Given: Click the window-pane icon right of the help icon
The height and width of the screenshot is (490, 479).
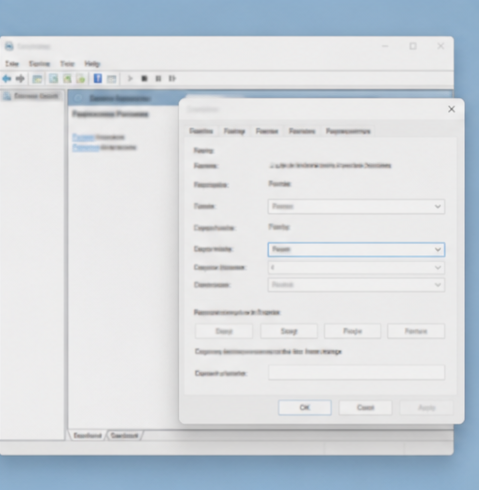Looking at the screenshot, I should coord(111,79).
